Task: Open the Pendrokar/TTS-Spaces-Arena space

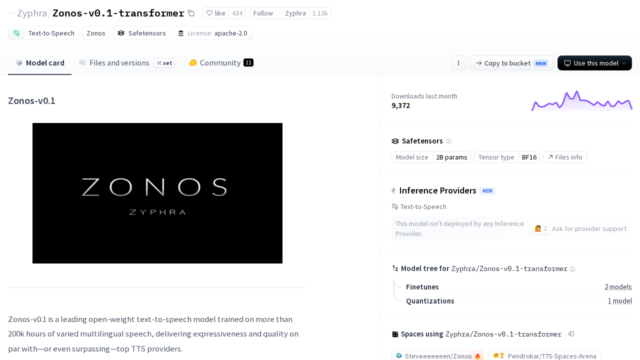Action: [545, 356]
